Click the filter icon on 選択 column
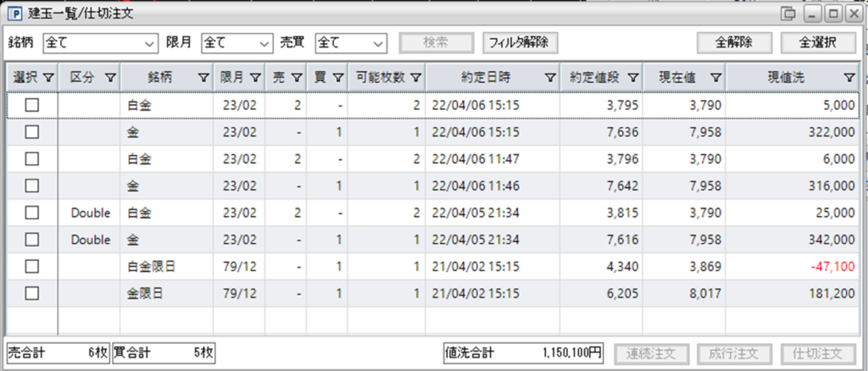The image size is (868, 371). pyautogui.click(x=48, y=79)
